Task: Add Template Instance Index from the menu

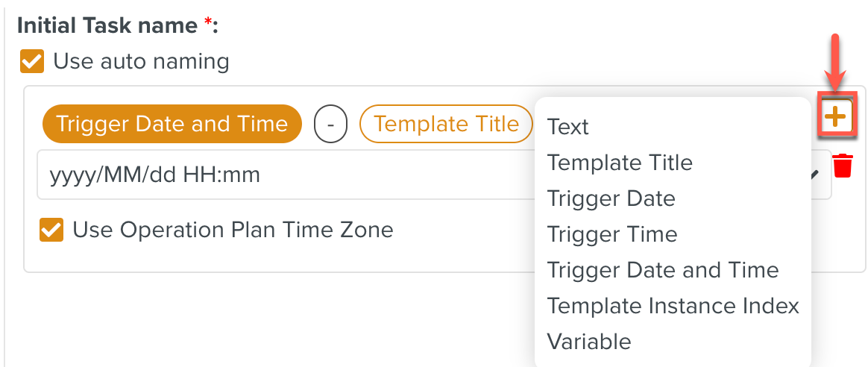Action: click(x=673, y=306)
